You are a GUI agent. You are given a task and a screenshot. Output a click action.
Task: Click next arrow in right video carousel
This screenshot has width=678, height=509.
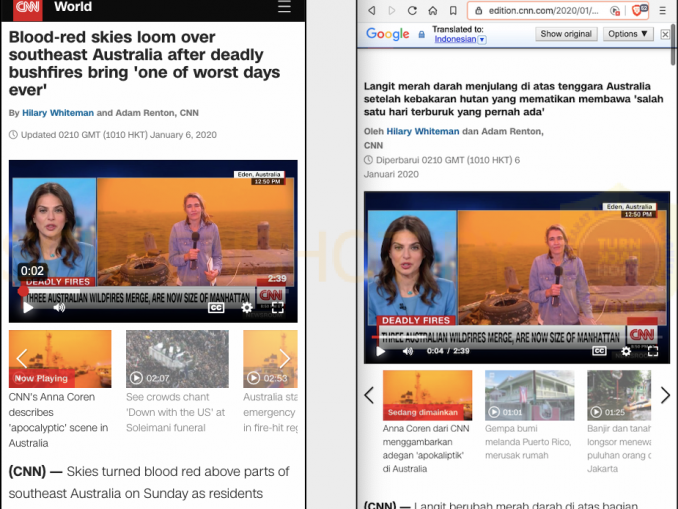tap(665, 395)
